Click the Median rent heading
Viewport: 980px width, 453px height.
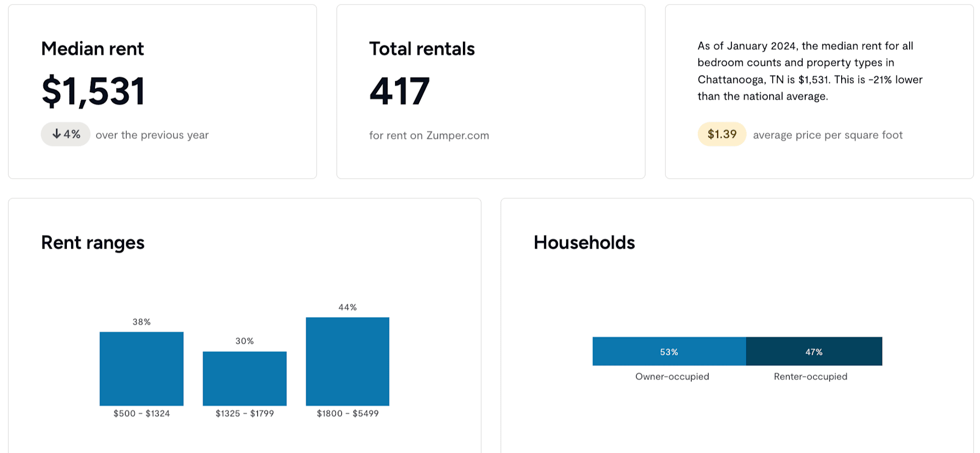pyautogui.click(x=92, y=49)
